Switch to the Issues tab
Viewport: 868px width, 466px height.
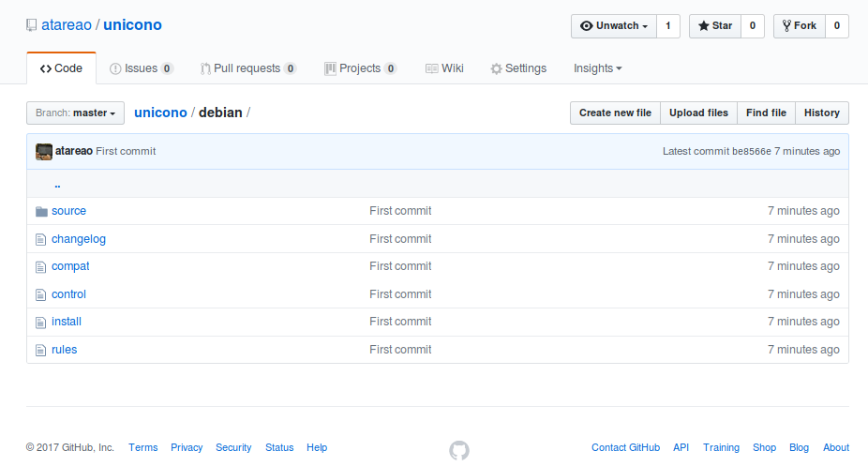pos(142,68)
